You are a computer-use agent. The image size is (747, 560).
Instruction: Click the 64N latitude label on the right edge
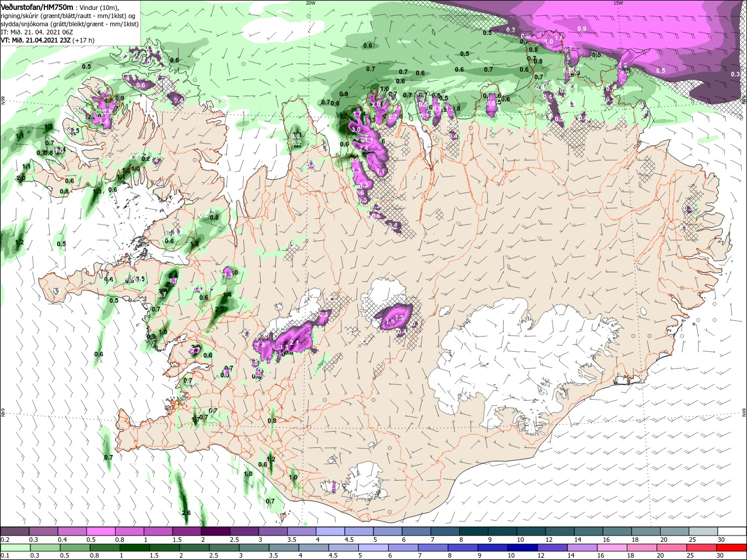744,412
